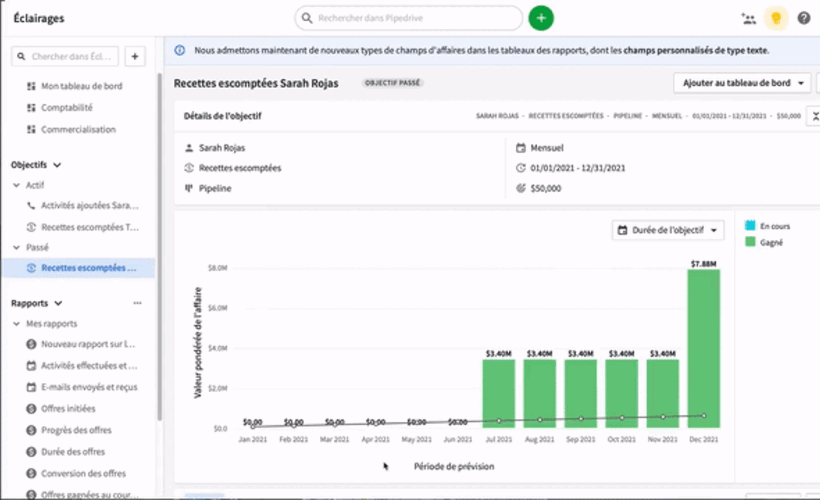Click the green add button
The image size is (820, 500).
coord(541,18)
